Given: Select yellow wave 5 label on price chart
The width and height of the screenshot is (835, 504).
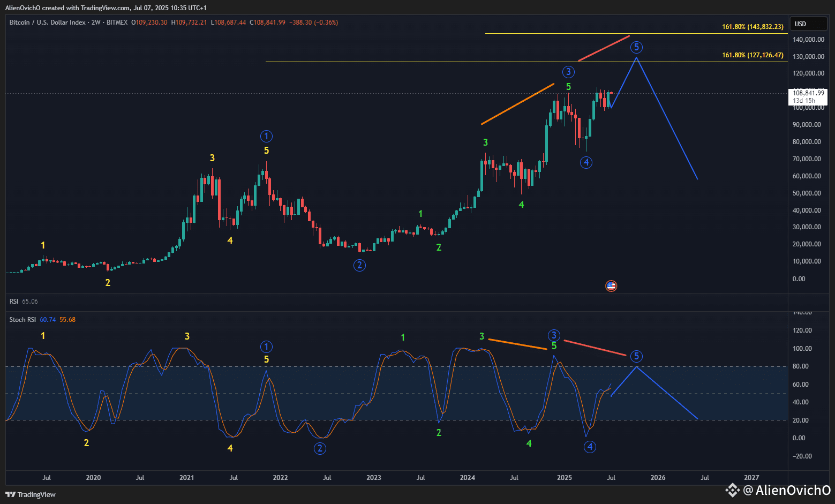Looking at the screenshot, I should [x=267, y=151].
